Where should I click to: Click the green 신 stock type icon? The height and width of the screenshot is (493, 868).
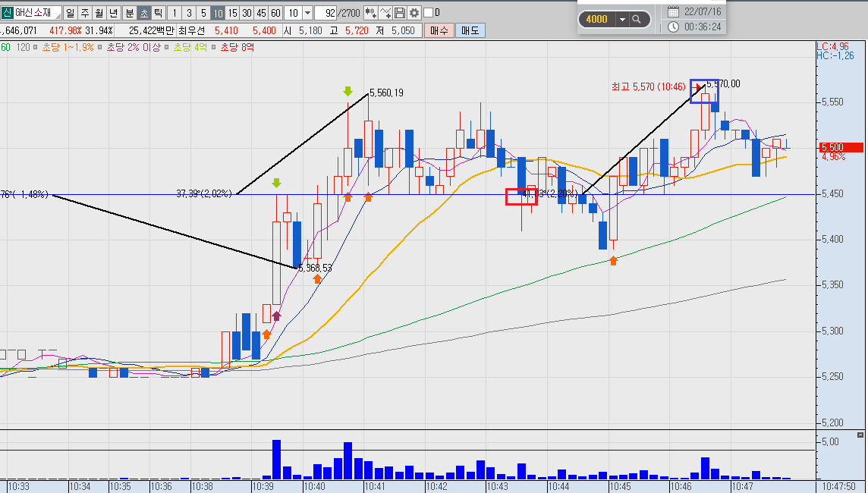point(7,13)
